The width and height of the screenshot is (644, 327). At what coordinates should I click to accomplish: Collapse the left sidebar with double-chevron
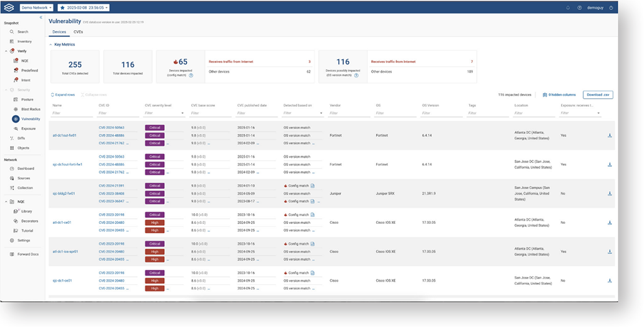tap(41, 18)
